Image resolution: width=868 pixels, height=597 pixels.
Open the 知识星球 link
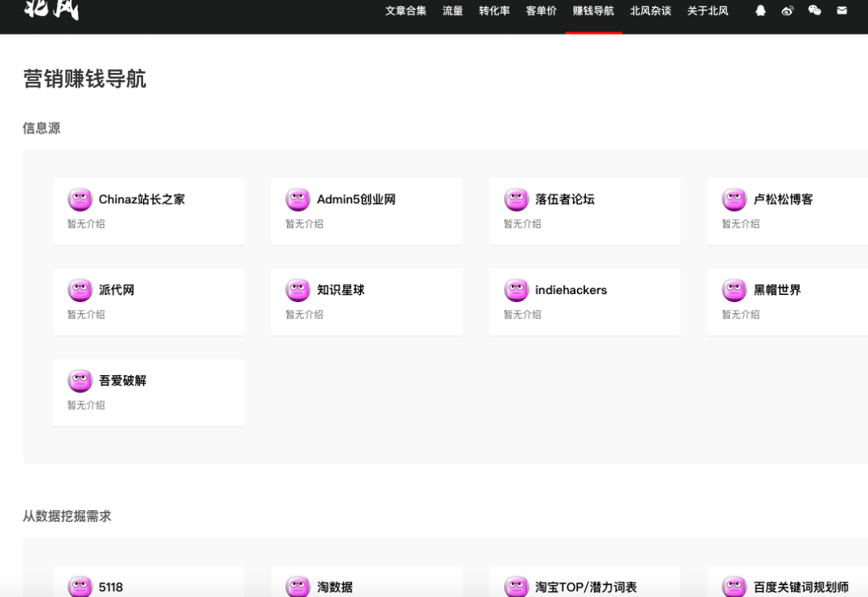click(x=341, y=290)
